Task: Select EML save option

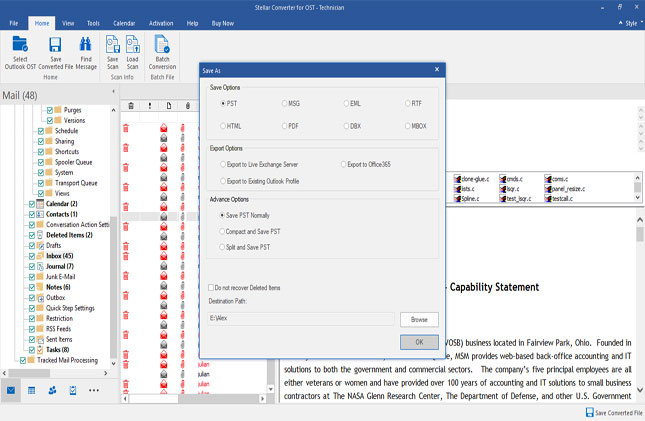Action: 352,103
